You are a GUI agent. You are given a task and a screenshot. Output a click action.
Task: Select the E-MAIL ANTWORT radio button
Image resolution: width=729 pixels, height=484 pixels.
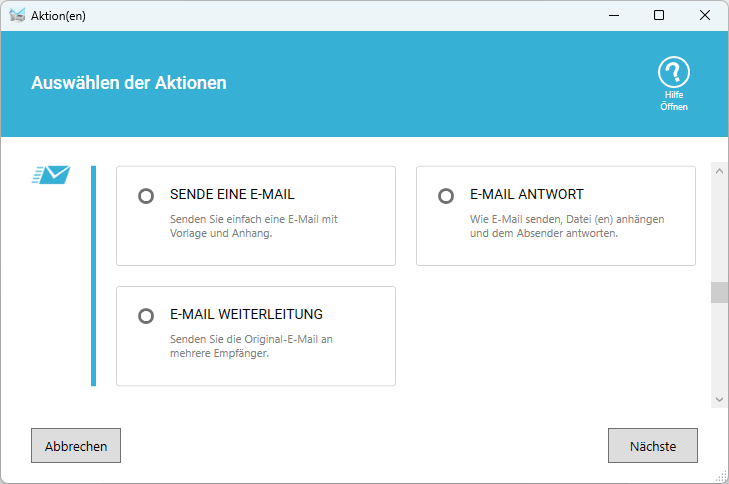pos(446,196)
